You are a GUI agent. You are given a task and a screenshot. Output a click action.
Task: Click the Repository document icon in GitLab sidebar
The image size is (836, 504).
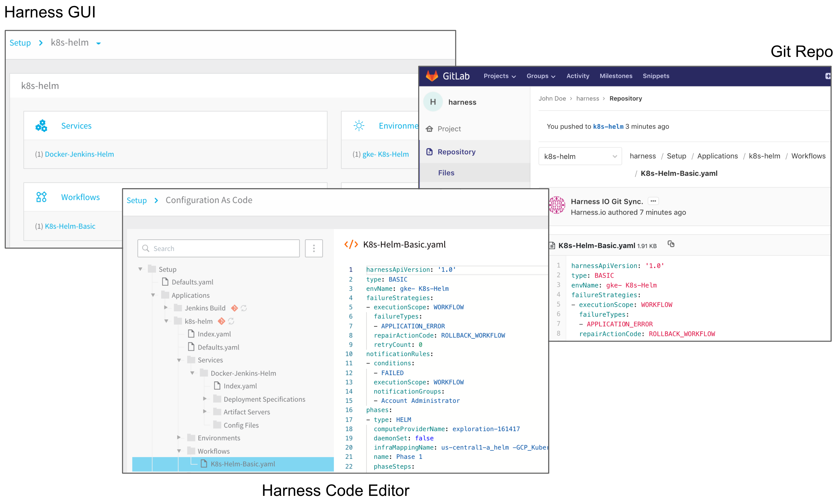coord(429,152)
